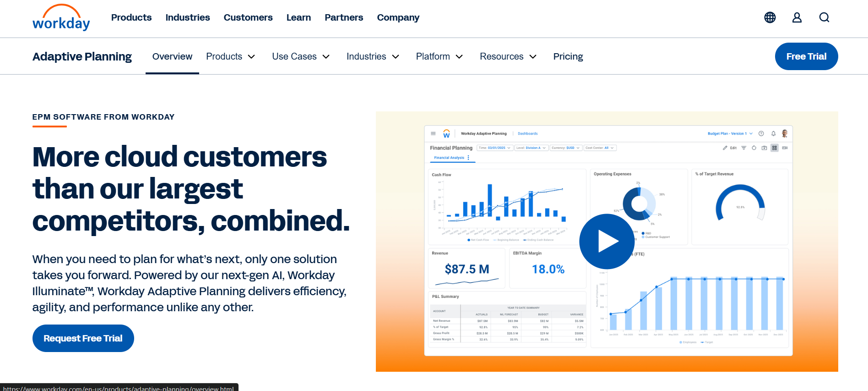Click the Financial Planning heading in the preview
868x391 pixels.
click(451, 148)
